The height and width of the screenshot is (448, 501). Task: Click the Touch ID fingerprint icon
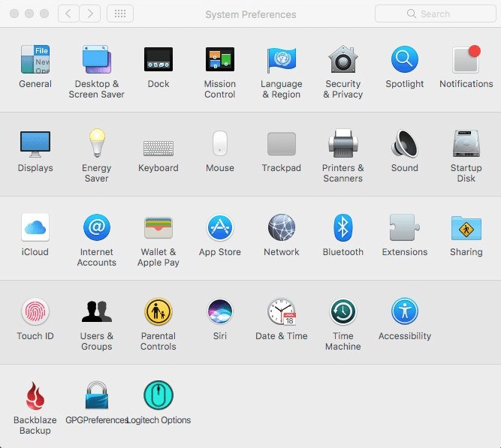point(35,312)
